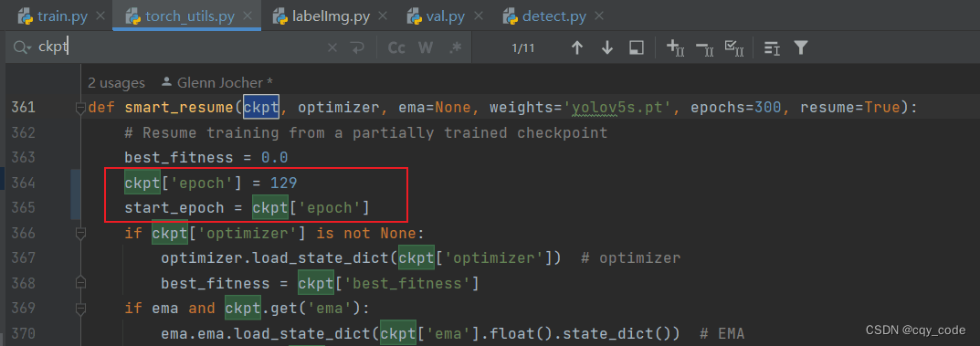980x346 pixels.
Task: Clear the search text
Action: tap(332, 48)
